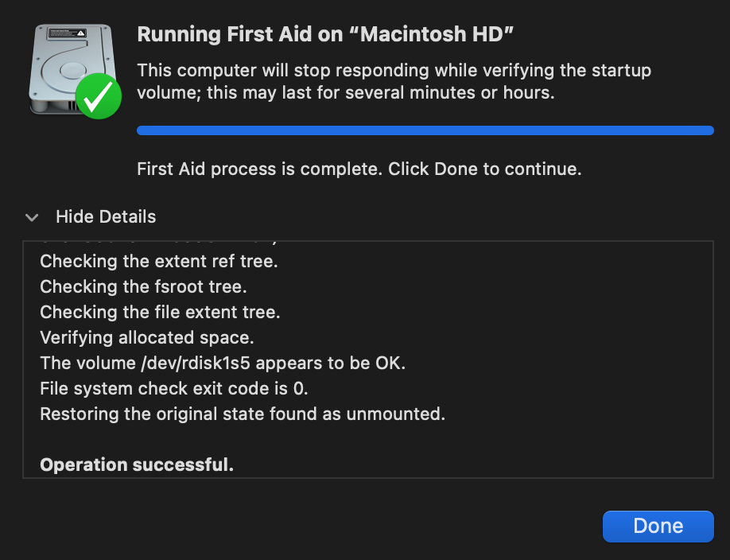730x560 pixels.
Task: Click the "Hide Details" label
Action: 106,217
